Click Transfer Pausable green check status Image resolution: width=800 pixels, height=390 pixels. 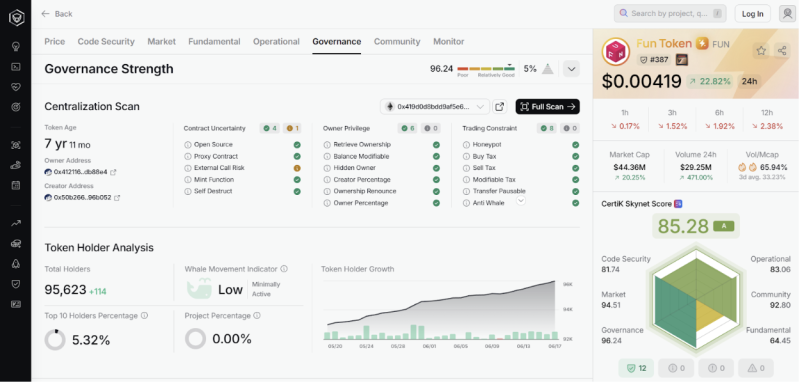pos(576,191)
